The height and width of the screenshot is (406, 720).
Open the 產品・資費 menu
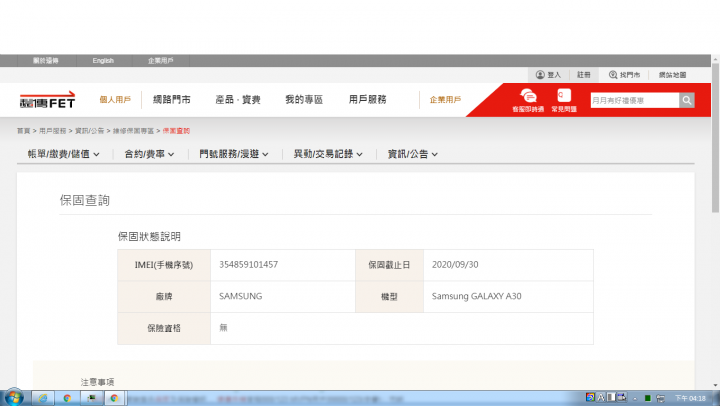pyautogui.click(x=238, y=100)
